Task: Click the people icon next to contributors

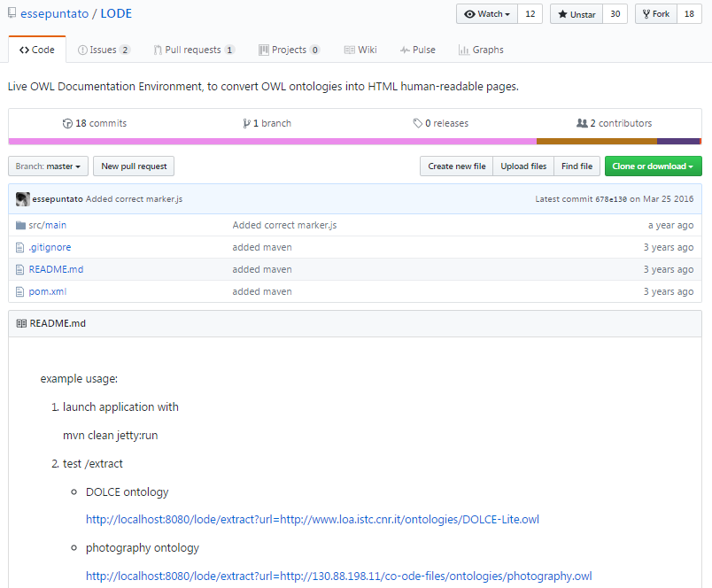Action: [582, 123]
